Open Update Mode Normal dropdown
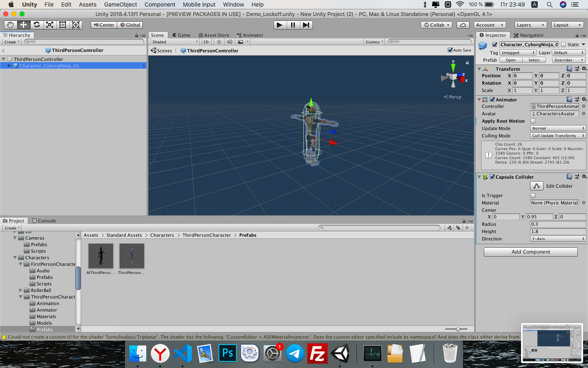 pyautogui.click(x=558, y=128)
